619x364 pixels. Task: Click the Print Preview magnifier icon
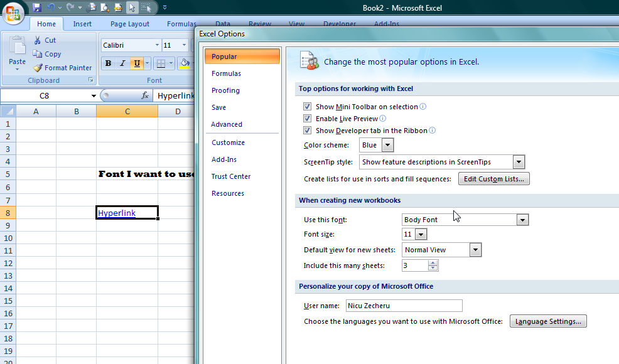click(x=105, y=8)
